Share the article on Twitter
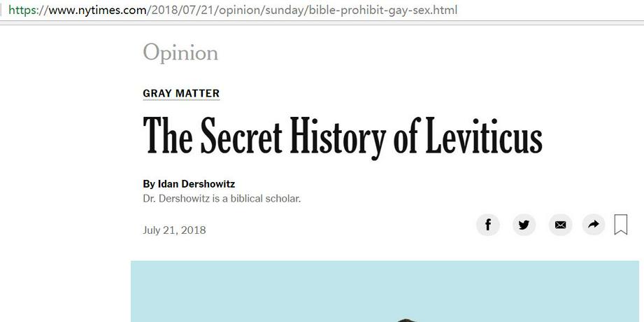The width and height of the screenshot is (644, 322). (524, 225)
